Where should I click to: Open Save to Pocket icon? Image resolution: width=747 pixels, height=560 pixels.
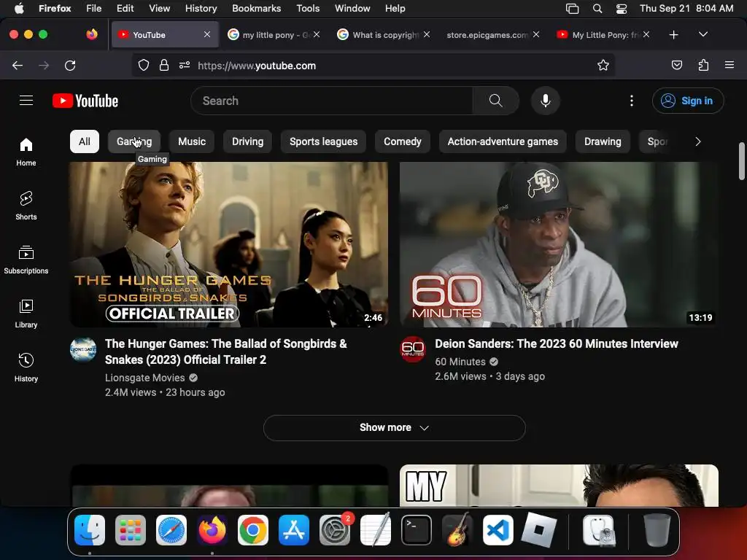[x=676, y=65]
